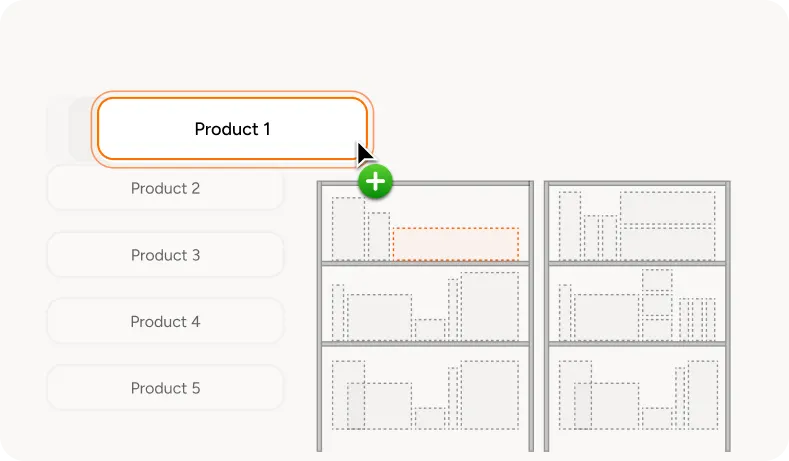Click the orange highlighted shelf drop slot
Screen dimensions: 789x461
(455, 244)
